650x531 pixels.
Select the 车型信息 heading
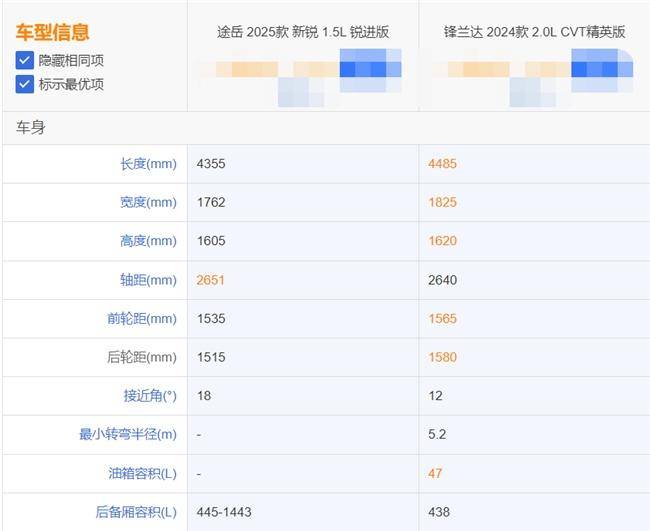point(53,32)
